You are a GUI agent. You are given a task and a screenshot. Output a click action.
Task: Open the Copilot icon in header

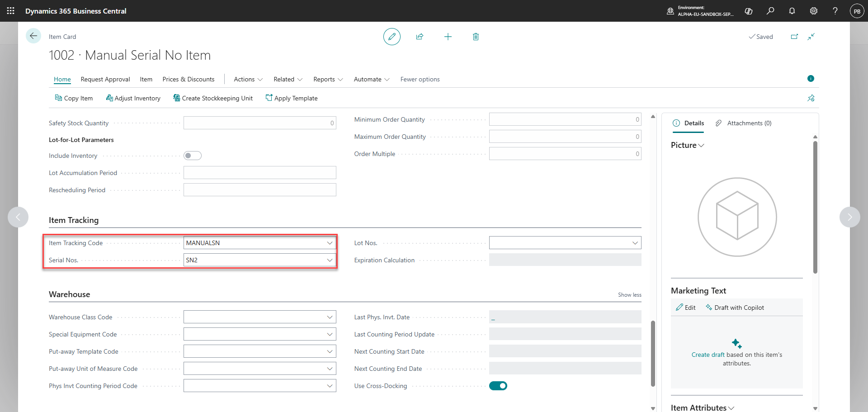(749, 11)
